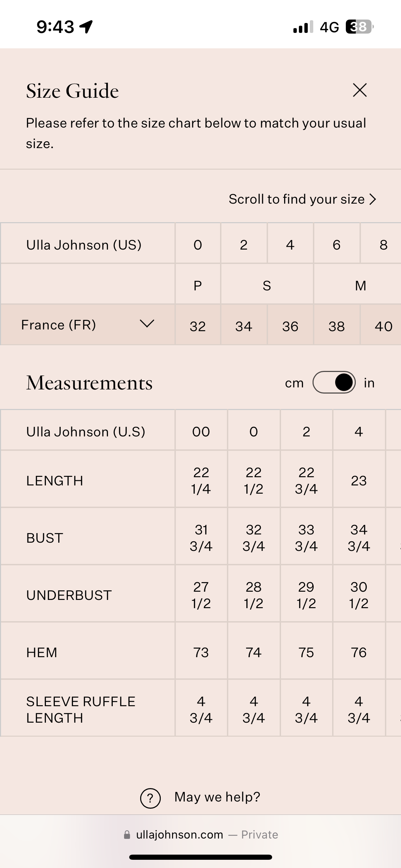401x868 pixels.
Task: Click the May we help? link
Action: (x=217, y=797)
